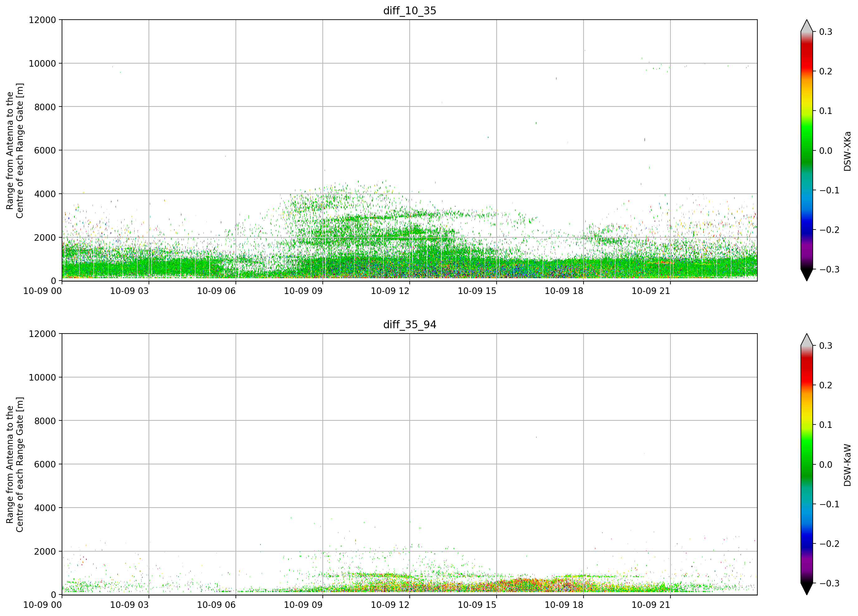This screenshot has height=616, width=858.
Task: Click the lower colorbar's top arrow extension
Action: tap(807, 339)
